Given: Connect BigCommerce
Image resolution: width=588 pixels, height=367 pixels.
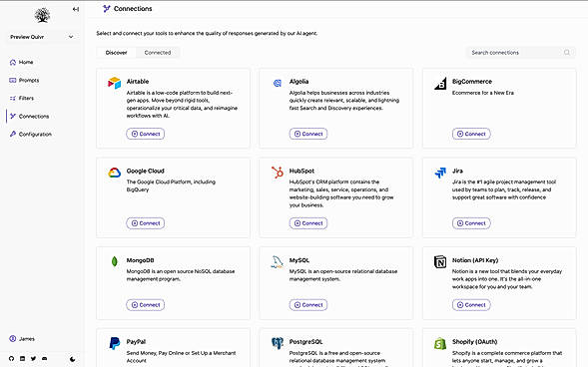Looking at the screenshot, I should [471, 134].
